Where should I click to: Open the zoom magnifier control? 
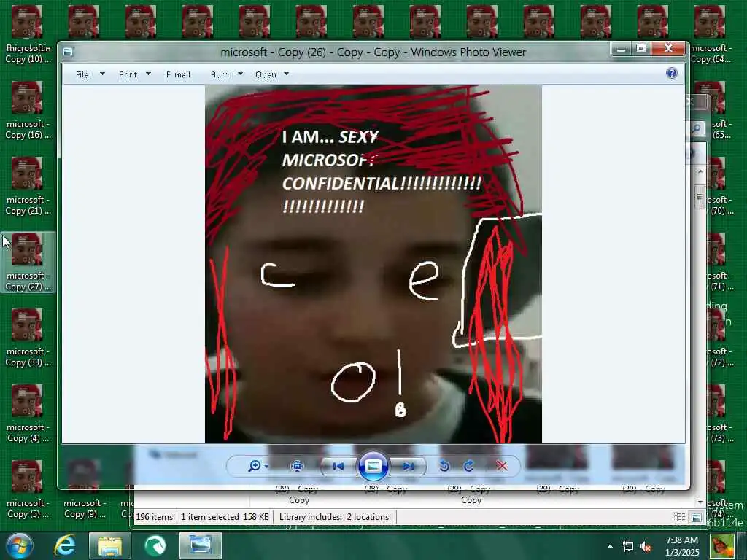tap(258, 466)
